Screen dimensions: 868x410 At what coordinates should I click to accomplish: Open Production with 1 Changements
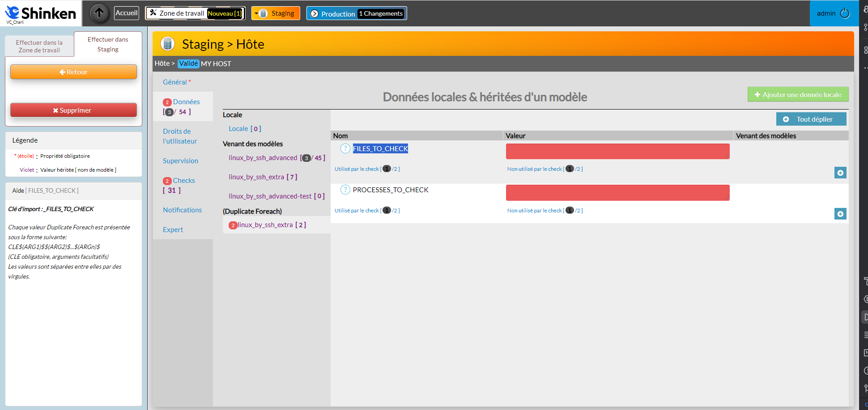(x=356, y=13)
